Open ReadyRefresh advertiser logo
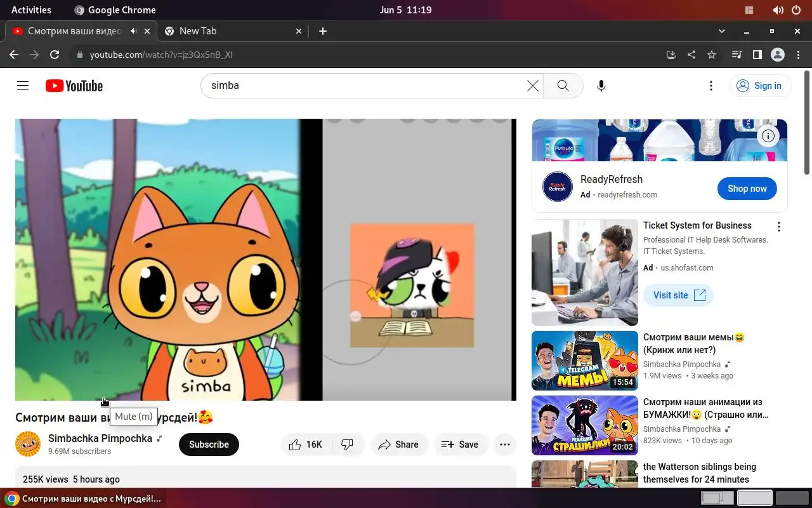The image size is (812, 508). 558,187
